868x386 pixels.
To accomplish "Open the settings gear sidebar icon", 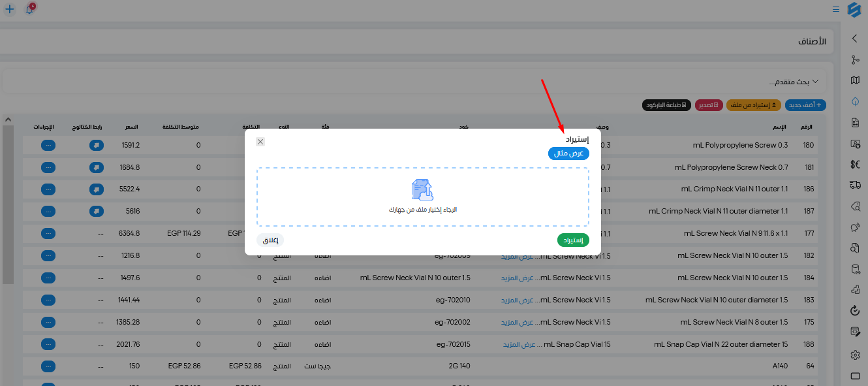I will pyautogui.click(x=855, y=355).
